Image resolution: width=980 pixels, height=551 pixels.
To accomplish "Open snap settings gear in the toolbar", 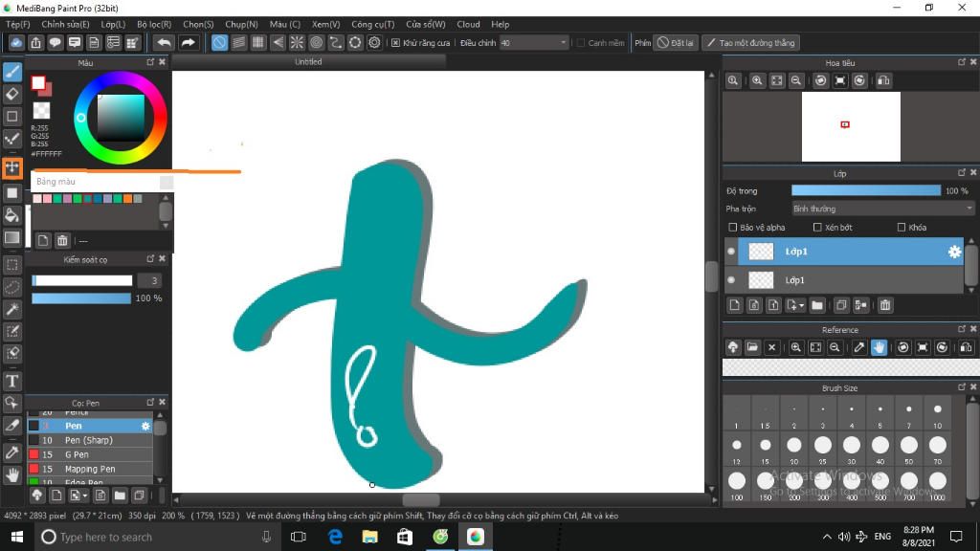I will (374, 42).
